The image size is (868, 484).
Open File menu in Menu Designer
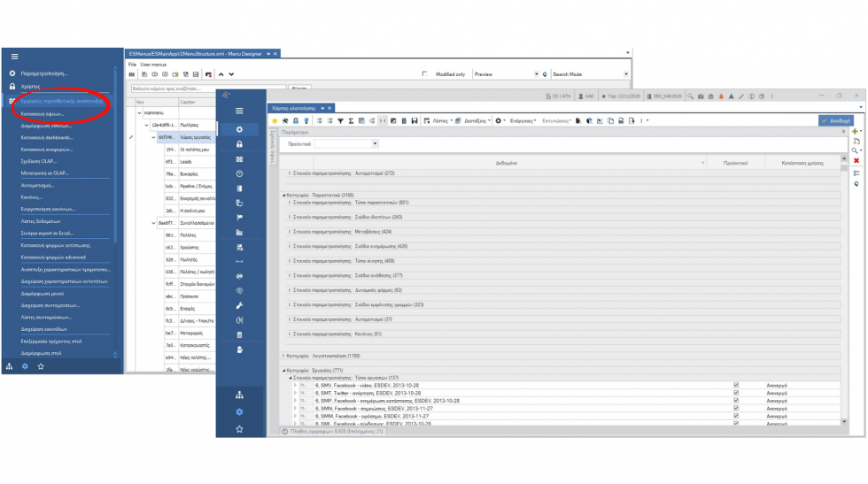point(132,65)
